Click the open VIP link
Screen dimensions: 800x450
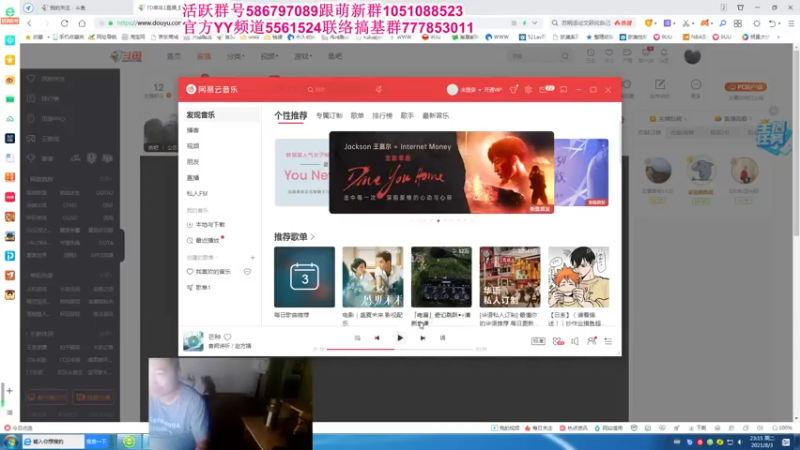pyautogui.click(x=492, y=90)
